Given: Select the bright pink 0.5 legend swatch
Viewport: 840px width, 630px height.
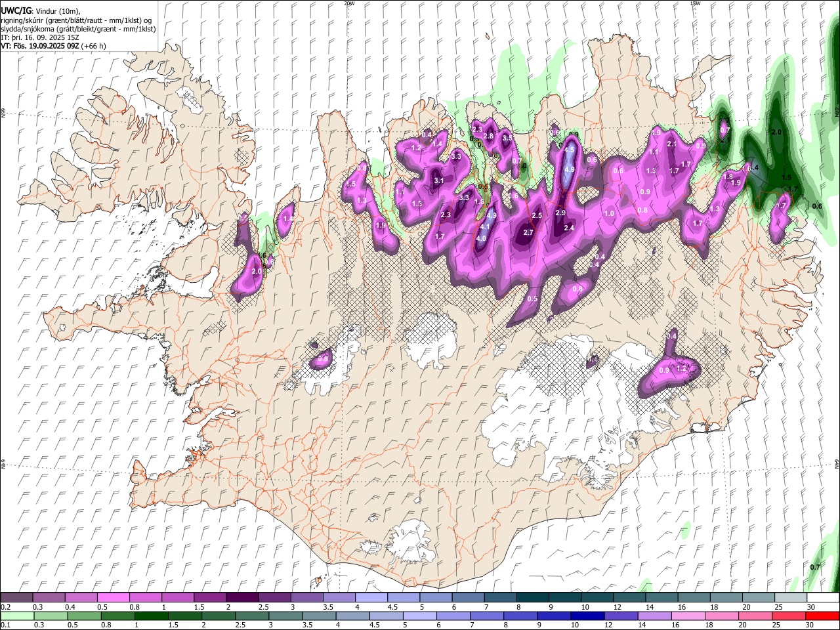Looking at the screenshot, I should coord(113,598).
